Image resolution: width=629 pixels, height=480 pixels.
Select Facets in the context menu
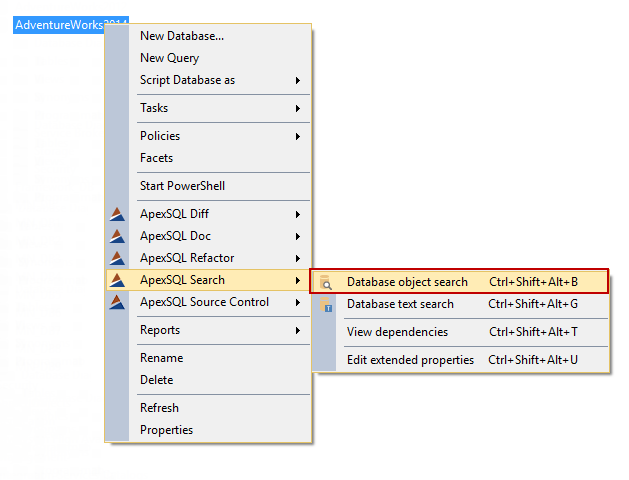[208, 158]
